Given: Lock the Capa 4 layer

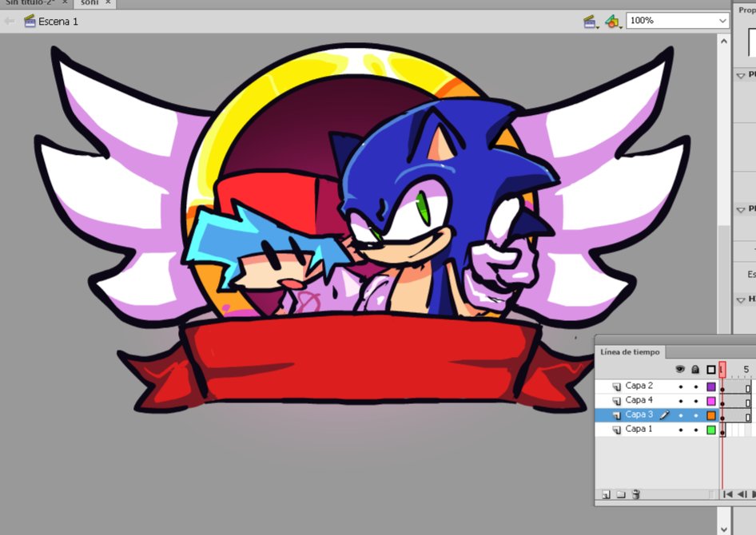Looking at the screenshot, I should 696,401.
